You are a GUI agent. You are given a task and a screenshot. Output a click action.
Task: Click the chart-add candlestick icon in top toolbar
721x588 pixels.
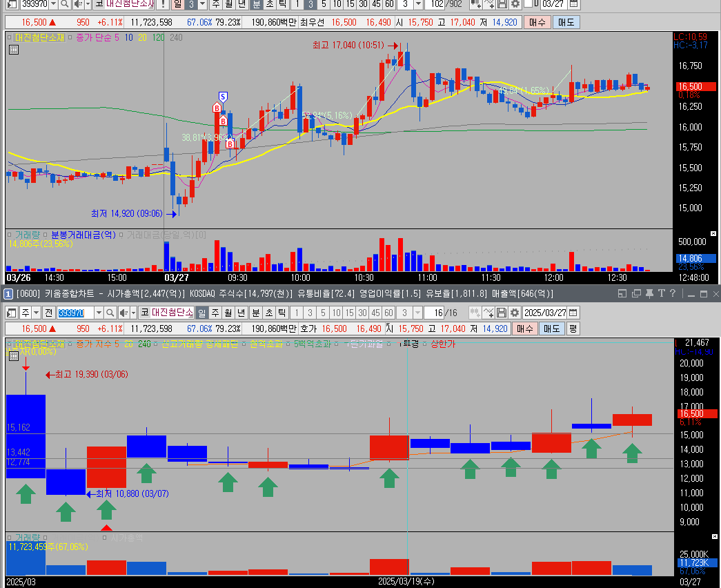coord(475,4)
